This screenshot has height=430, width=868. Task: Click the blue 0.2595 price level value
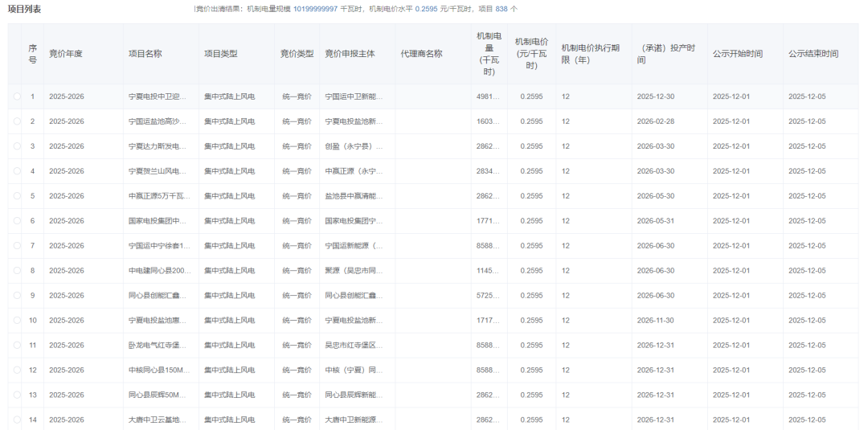[x=426, y=8]
